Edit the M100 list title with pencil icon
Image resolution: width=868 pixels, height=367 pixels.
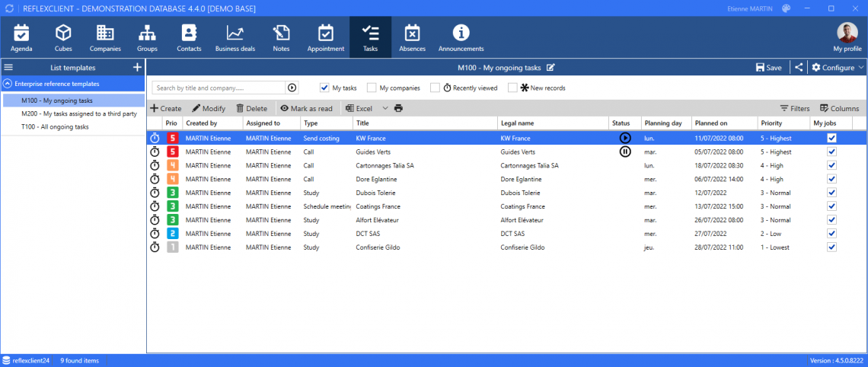tap(550, 68)
